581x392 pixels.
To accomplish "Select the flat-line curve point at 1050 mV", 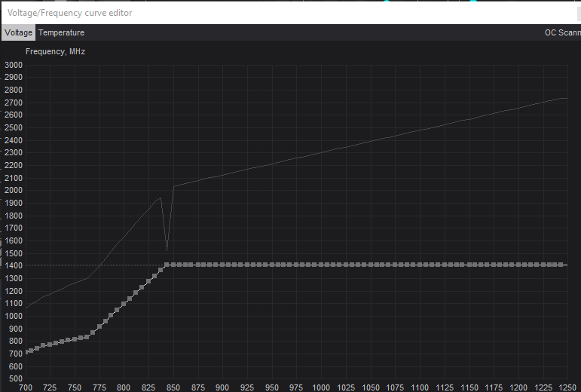I will [371, 265].
